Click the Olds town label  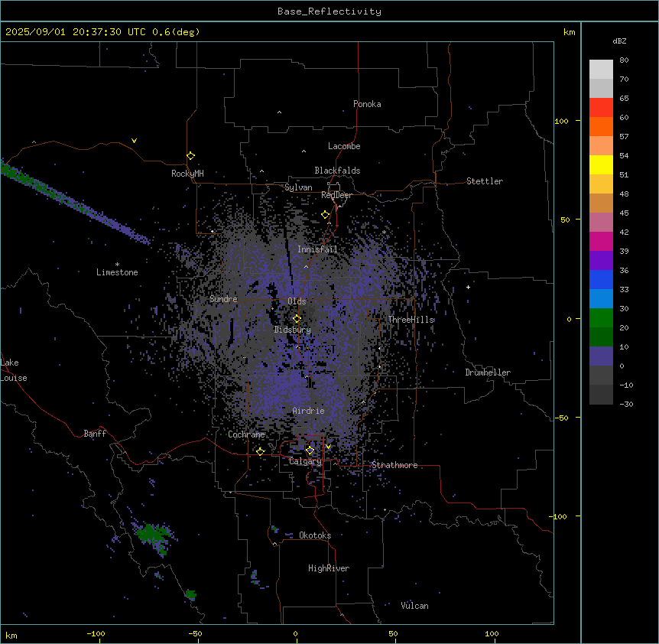[297, 301]
